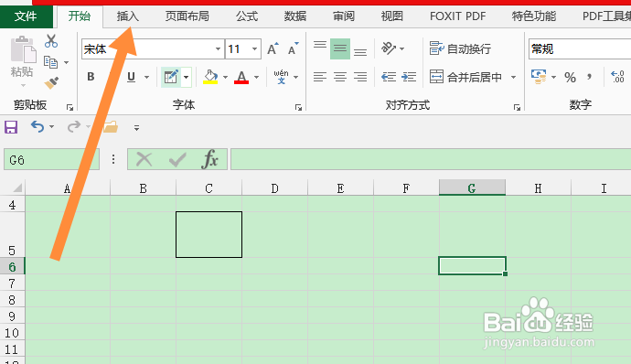Screen dimensions: 631x364
Task: Click inside the formula bar
Action: [431, 159]
